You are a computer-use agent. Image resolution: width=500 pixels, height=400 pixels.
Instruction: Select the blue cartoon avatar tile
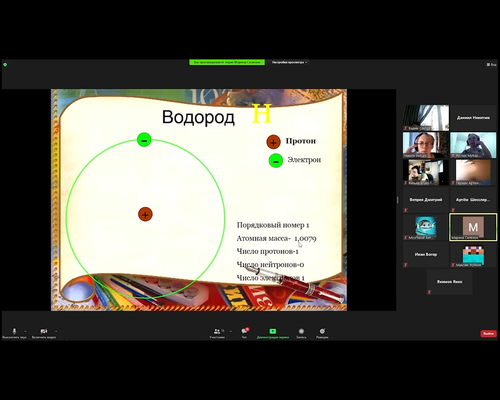coord(426,227)
